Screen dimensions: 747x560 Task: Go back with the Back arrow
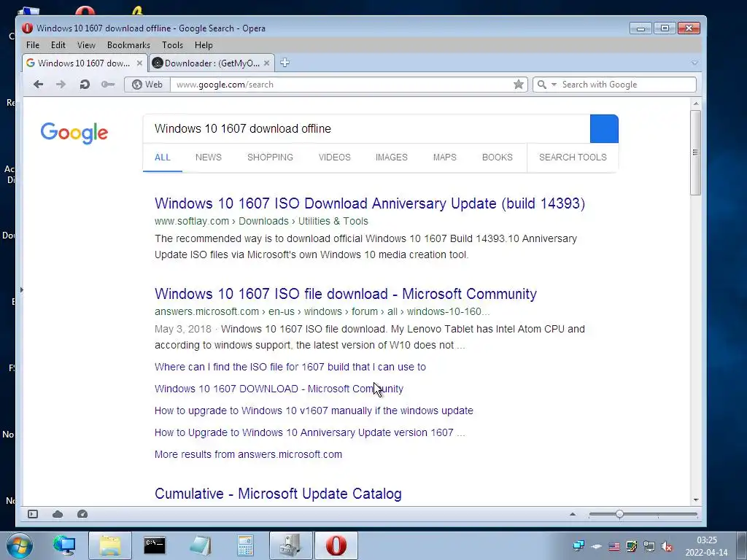(x=38, y=85)
